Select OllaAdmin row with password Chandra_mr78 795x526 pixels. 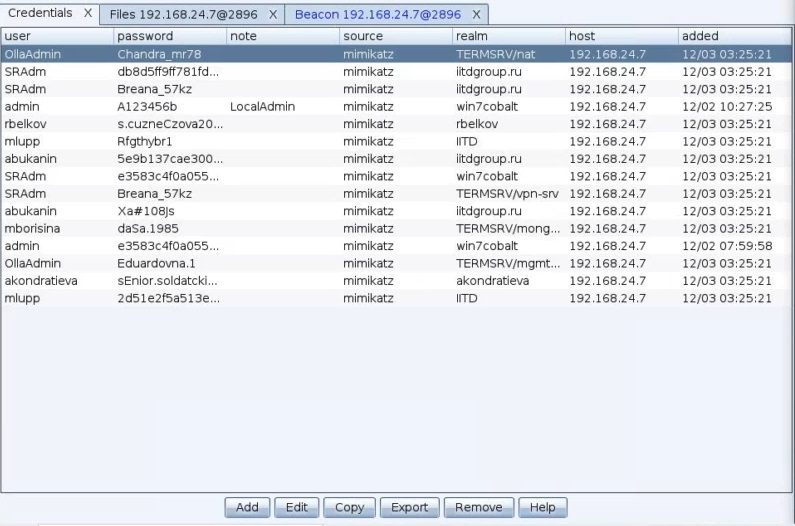[x=396, y=54]
